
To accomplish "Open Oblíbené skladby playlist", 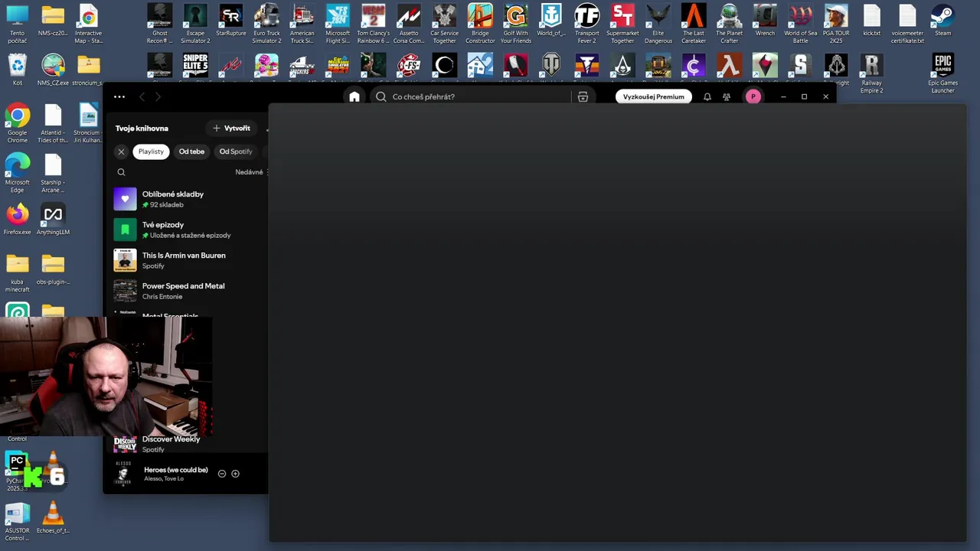I will point(189,199).
